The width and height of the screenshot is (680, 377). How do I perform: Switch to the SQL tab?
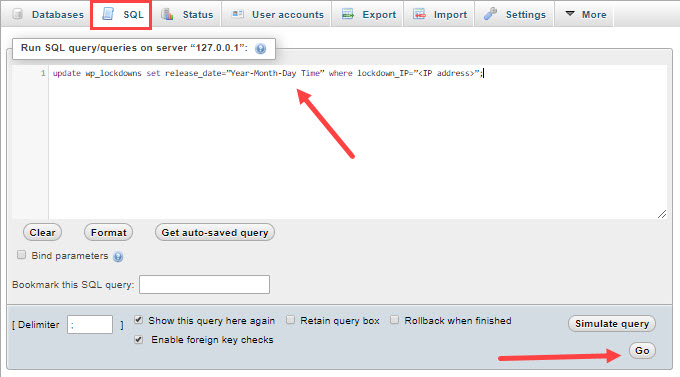point(121,15)
